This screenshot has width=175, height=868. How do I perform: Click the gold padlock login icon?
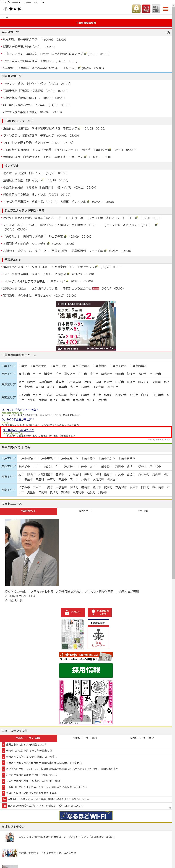pyautogui.click(x=136, y=9)
